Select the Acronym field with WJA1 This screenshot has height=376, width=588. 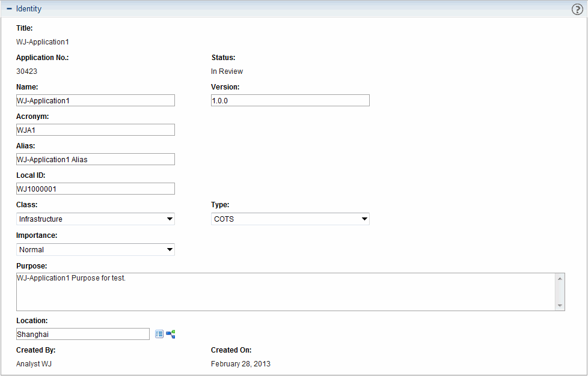click(96, 130)
